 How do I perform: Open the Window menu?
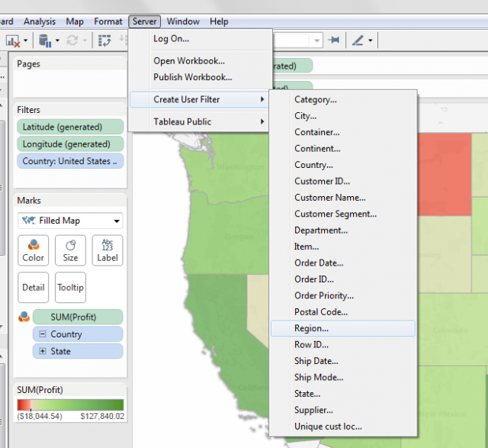183,21
